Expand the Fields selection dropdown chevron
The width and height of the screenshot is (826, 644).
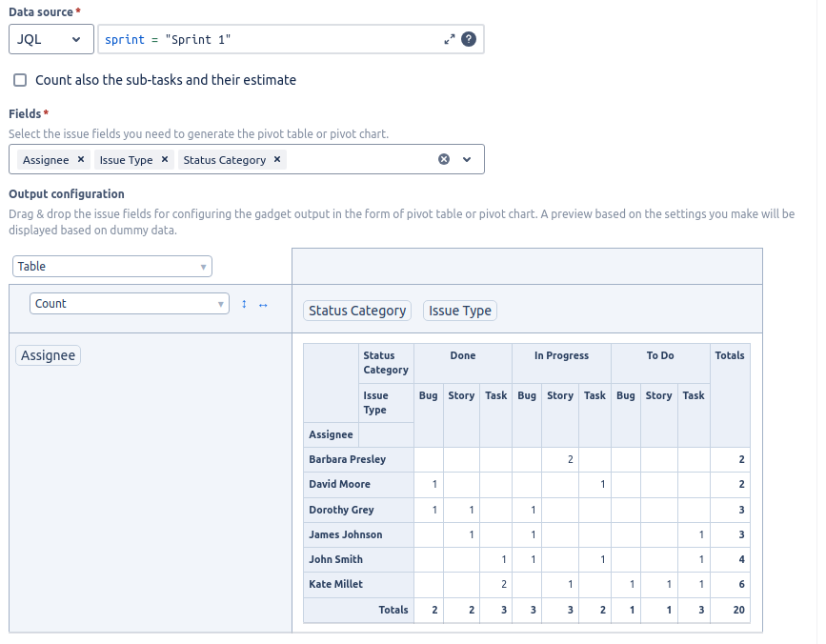coord(467,159)
